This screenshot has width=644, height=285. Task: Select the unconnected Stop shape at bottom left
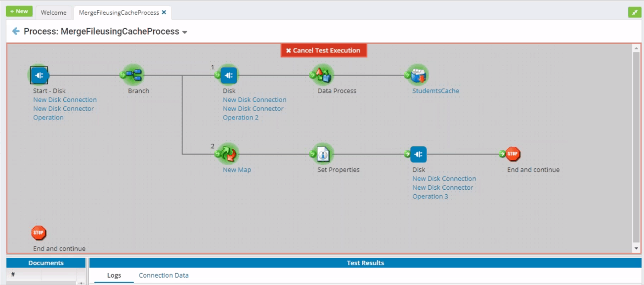tap(39, 233)
